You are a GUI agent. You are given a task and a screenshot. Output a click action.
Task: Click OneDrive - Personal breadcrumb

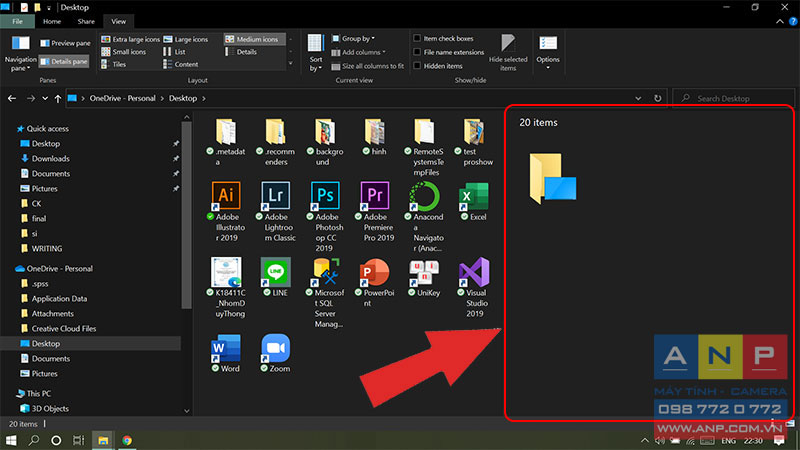tap(122, 98)
